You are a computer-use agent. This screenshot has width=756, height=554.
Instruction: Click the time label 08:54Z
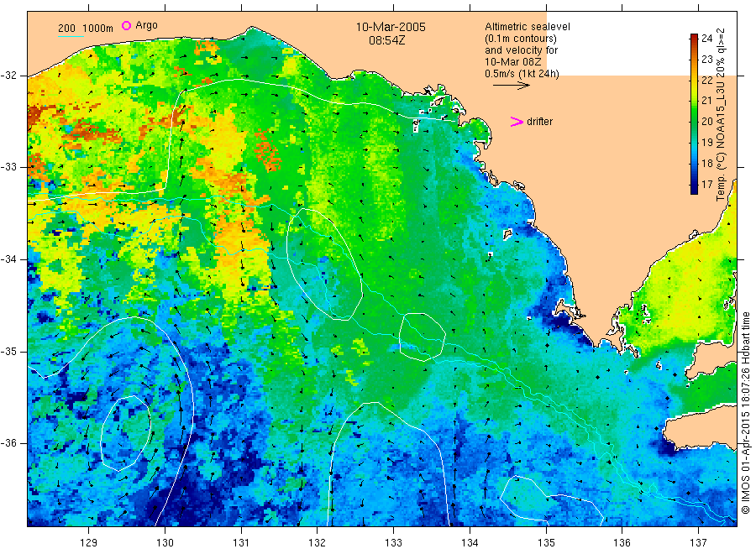386,41
